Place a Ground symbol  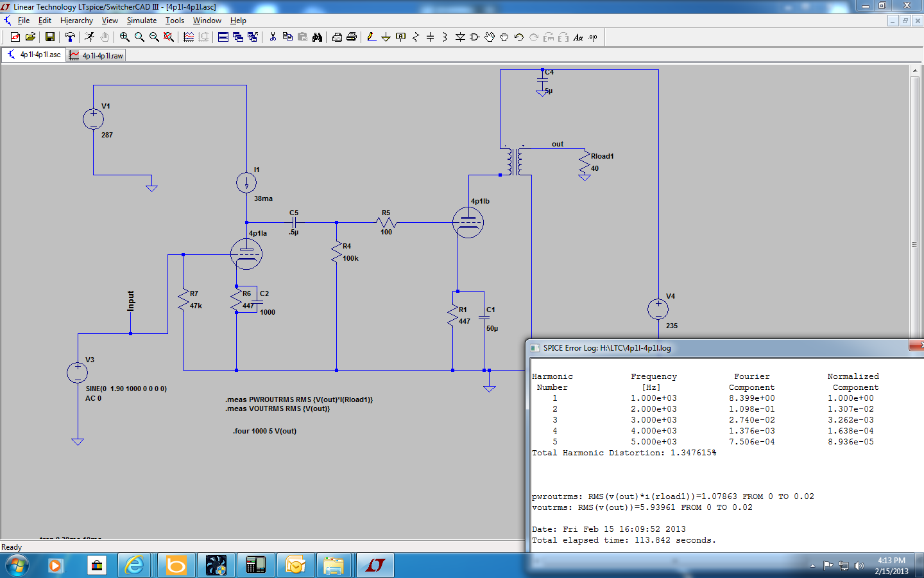pyautogui.click(x=386, y=37)
